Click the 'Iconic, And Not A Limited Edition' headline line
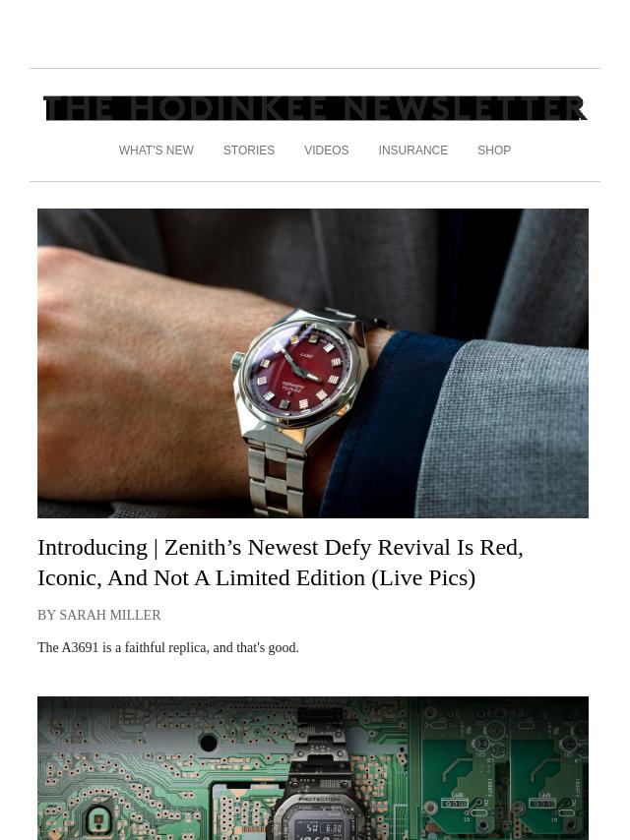Viewport: 630px width, 840px height. pos(256,578)
